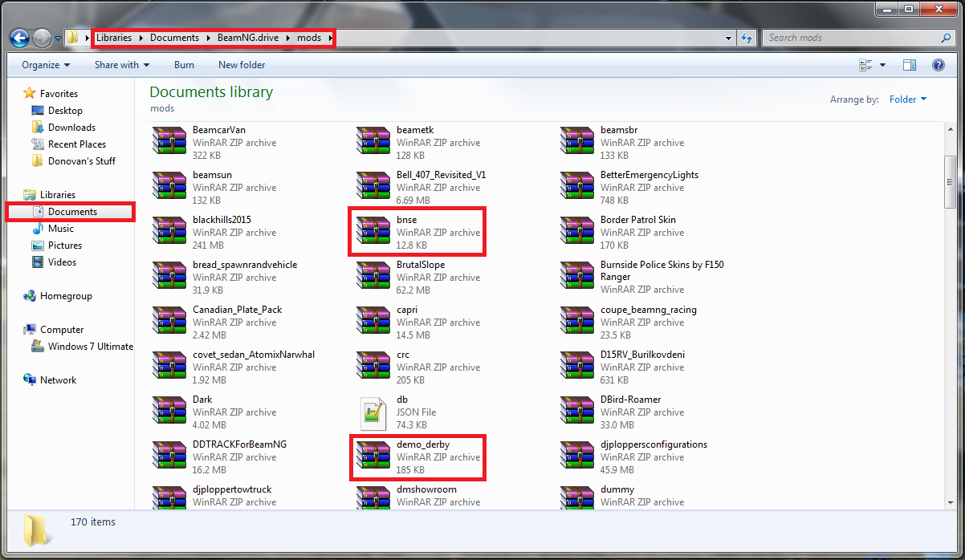This screenshot has width=965, height=560.
Task: Select the djploppersconfigurations archive icon
Action: pos(577,455)
